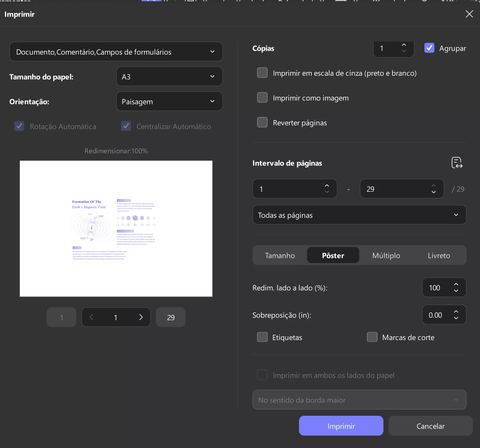The image size is (480, 448).
Task: Click the swap page range icon
Action: click(457, 163)
